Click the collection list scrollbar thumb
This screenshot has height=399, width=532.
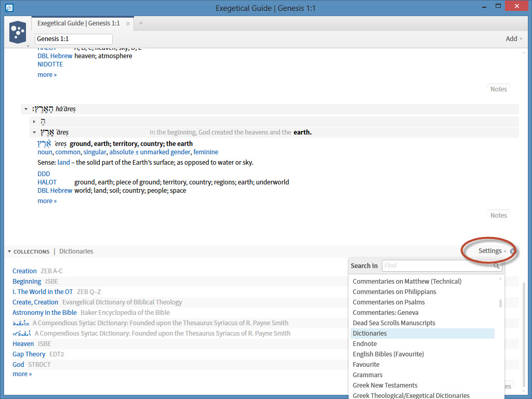pyautogui.click(x=500, y=303)
